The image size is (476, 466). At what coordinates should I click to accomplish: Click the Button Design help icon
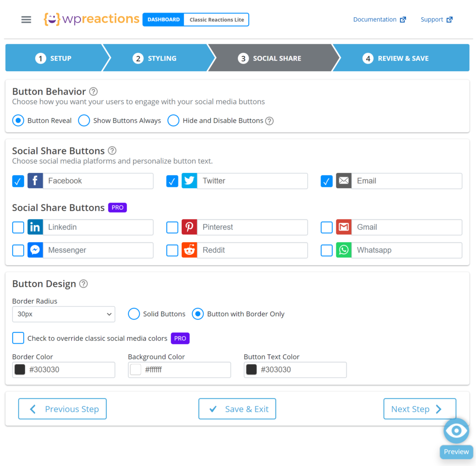coord(84,284)
